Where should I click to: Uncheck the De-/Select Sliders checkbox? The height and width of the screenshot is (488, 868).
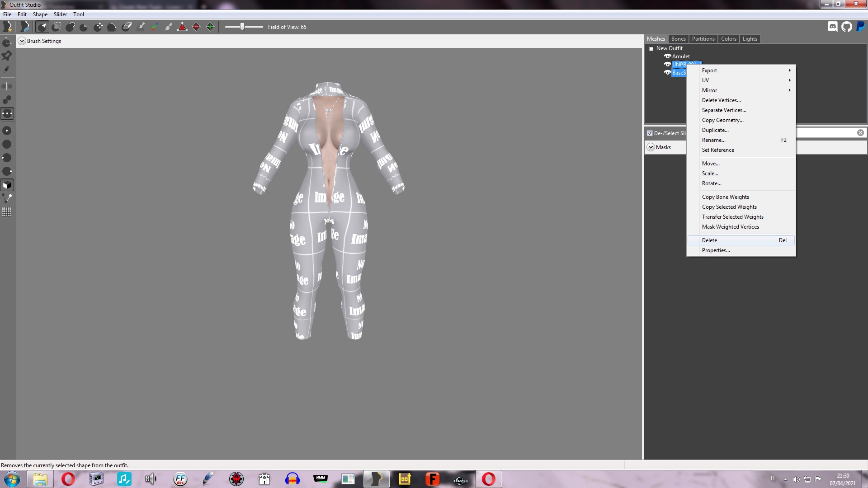(650, 133)
